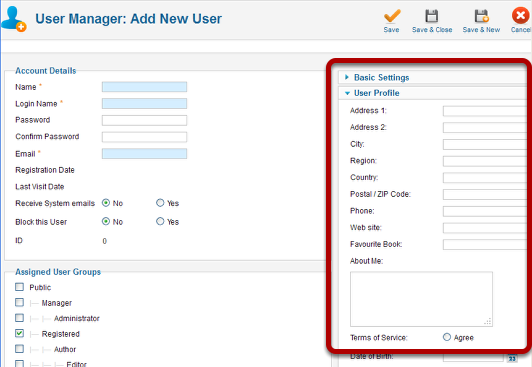This screenshot has height=367, width=532.
Task: Focus the Login Name input field
Action: coord(144,103)
